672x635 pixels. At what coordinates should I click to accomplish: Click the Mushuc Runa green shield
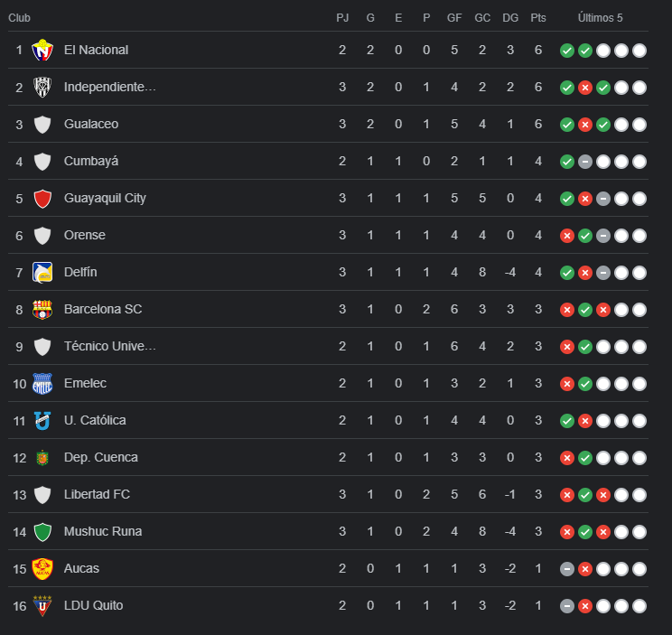[42, 532]
